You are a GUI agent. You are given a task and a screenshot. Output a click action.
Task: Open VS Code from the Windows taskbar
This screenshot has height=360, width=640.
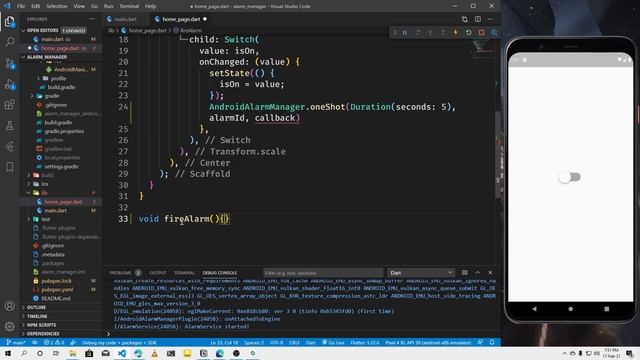122,353
